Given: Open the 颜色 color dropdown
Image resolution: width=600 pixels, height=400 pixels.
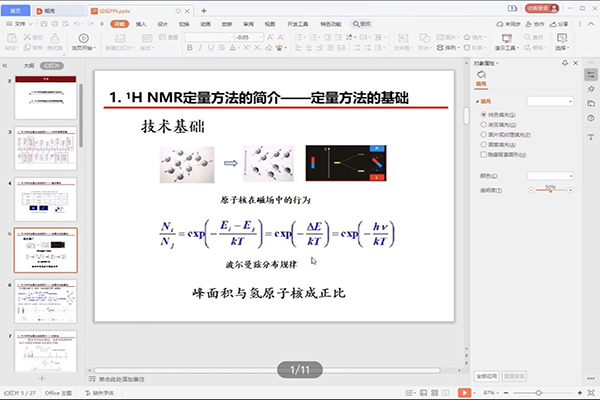Looking at the screenshot, I should [x=549, y=176].
